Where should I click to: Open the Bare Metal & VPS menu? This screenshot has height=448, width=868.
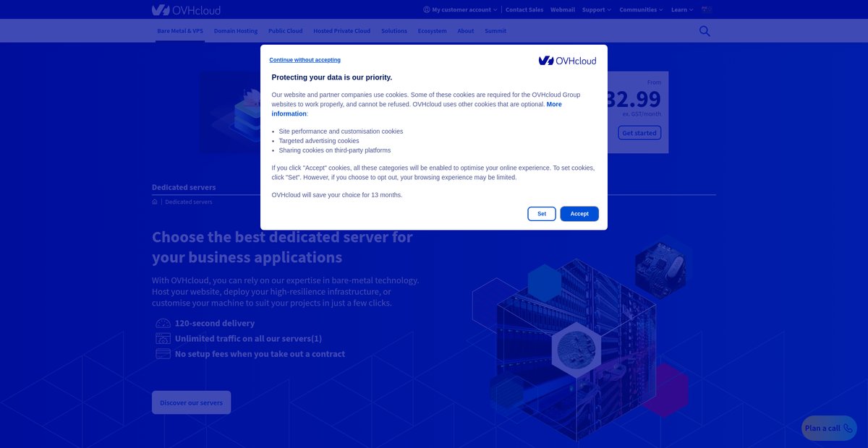(x=180, y=31)
